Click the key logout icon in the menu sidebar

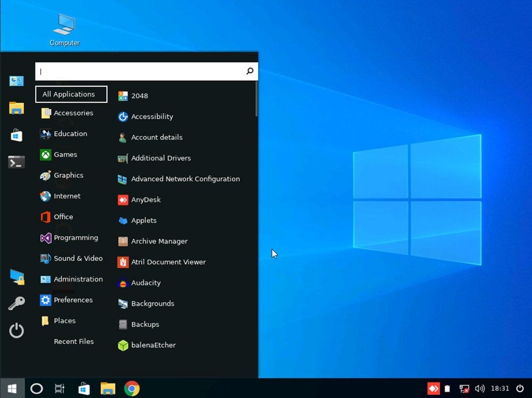click(16, 303)
